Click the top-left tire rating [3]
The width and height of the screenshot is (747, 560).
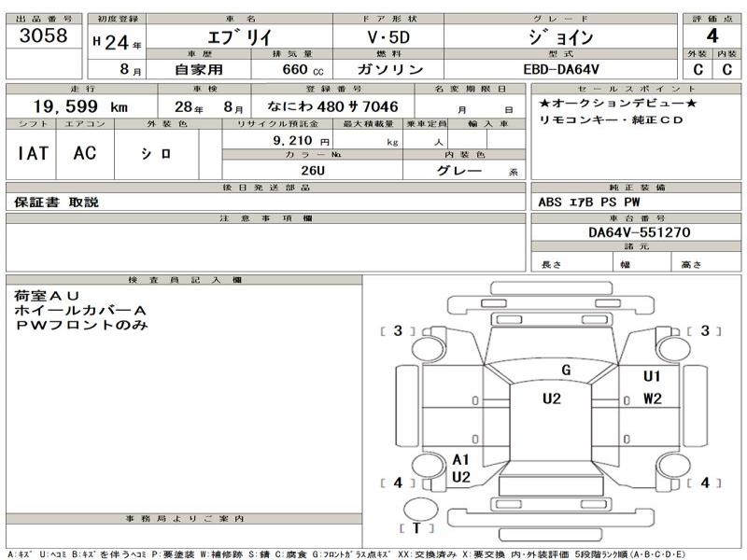(398, 331)
